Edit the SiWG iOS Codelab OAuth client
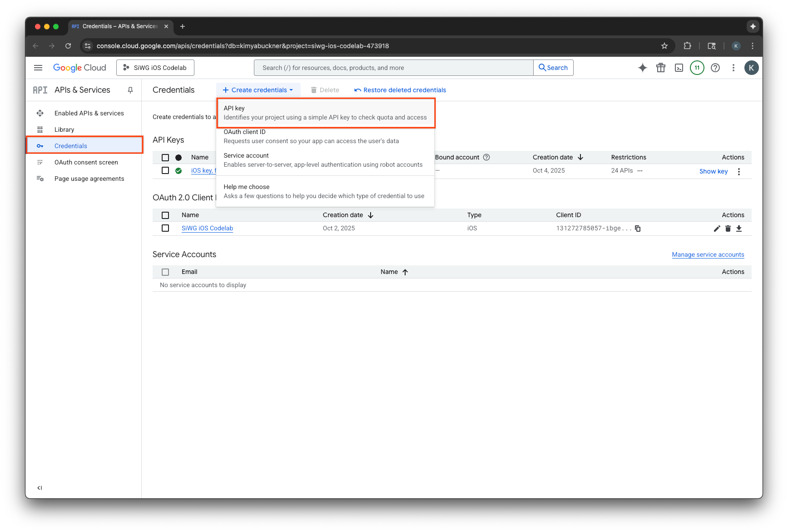This screenshot has height=532, width=788. point(717,229)
